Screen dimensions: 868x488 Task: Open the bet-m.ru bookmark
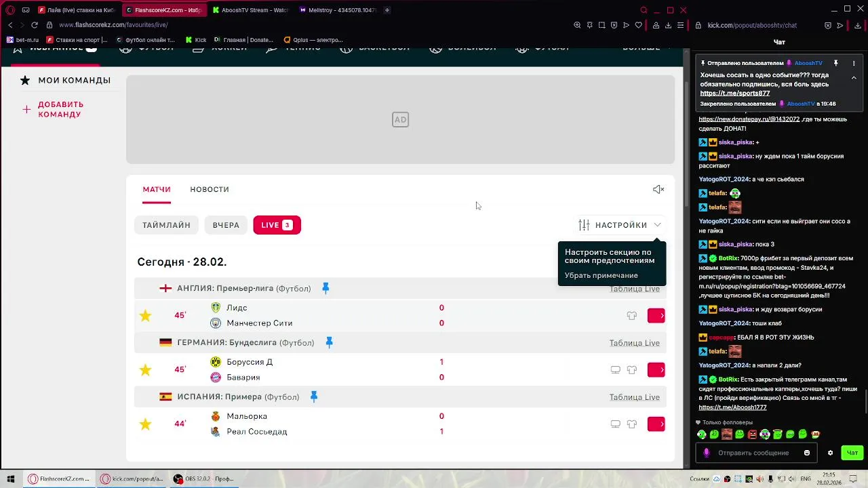(x=23, y=40)
